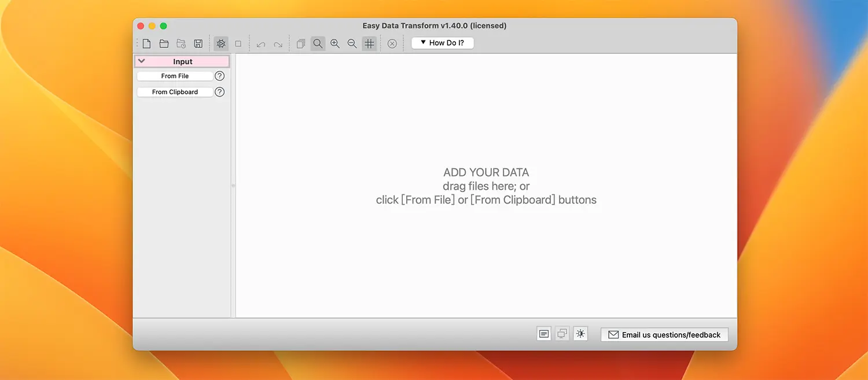868x380 pixels.
Task: Click the ADD YOUR DATA text
Action: pyautogui.click(x=486, y=172)
